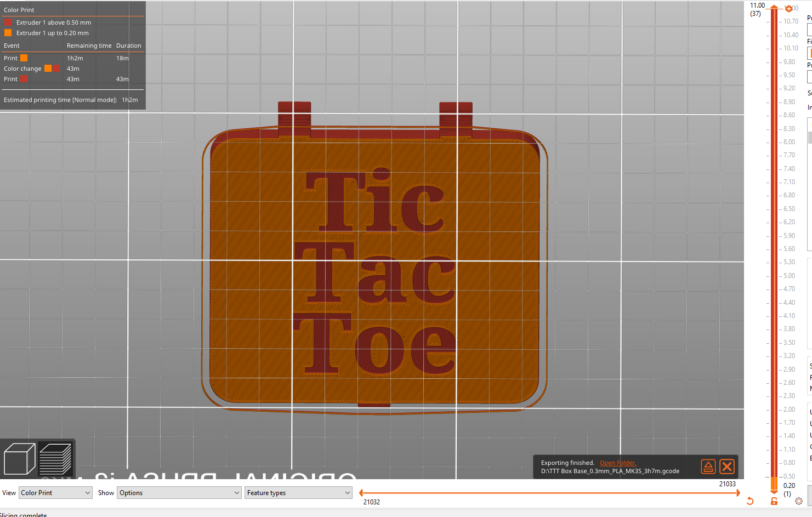Dismiss the Exporting finished notification with X
Screen dimensions: 812x517
pyautogui.click(x=727, y=467)
